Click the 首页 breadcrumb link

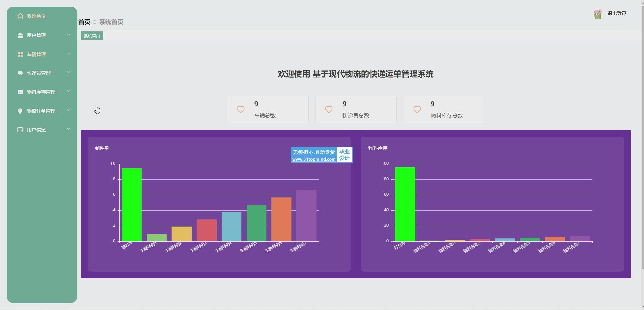pos(84,22)
